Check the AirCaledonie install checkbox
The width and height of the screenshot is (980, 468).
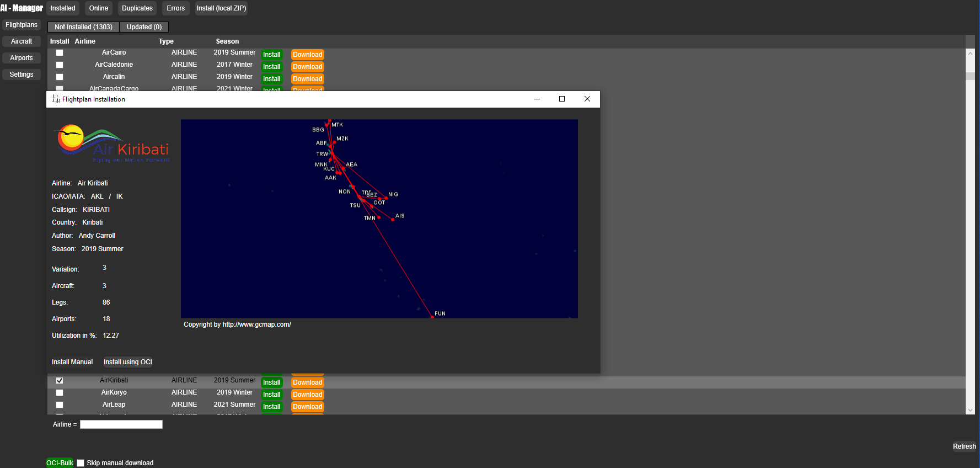click(60, 65)
